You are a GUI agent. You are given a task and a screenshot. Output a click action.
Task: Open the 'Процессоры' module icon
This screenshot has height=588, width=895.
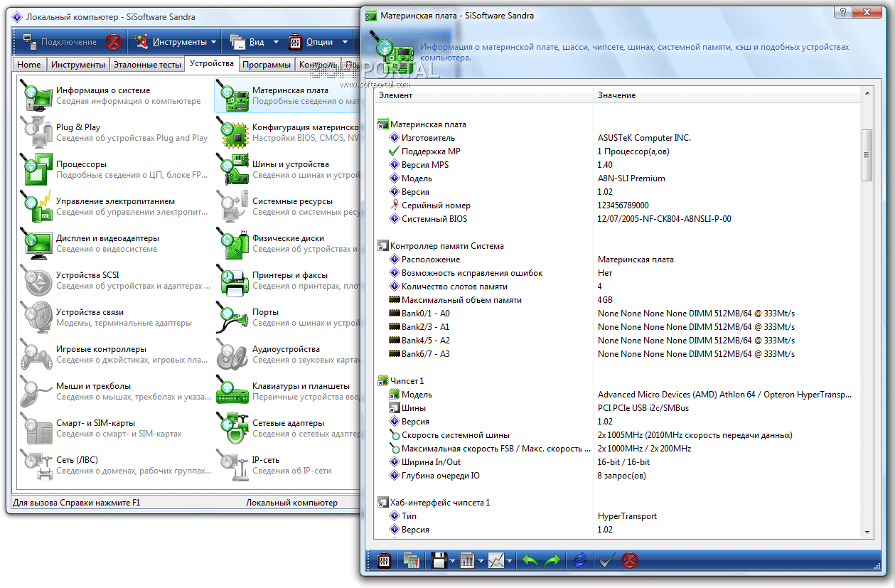[x=36, y=169]
